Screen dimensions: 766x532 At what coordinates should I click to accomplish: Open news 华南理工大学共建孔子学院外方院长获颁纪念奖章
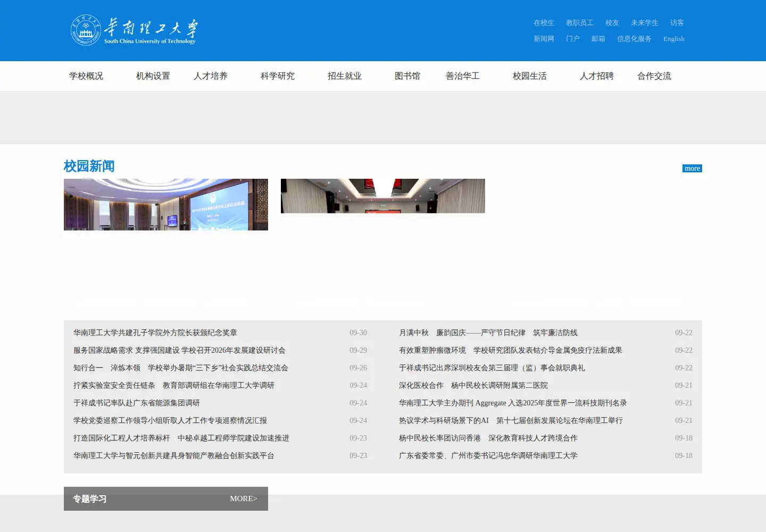155,332
